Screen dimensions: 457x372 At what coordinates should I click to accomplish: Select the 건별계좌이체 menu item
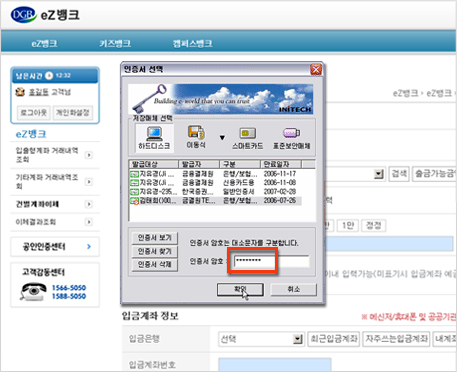37,204
